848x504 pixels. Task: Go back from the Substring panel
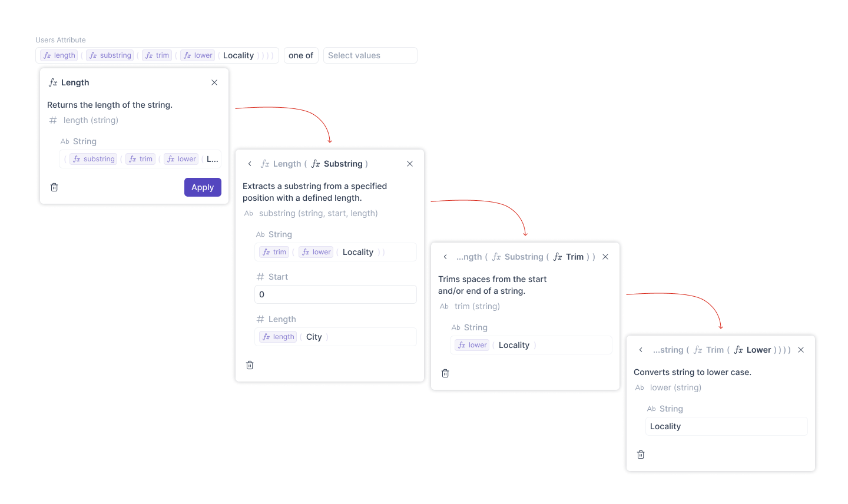(250, 164)
